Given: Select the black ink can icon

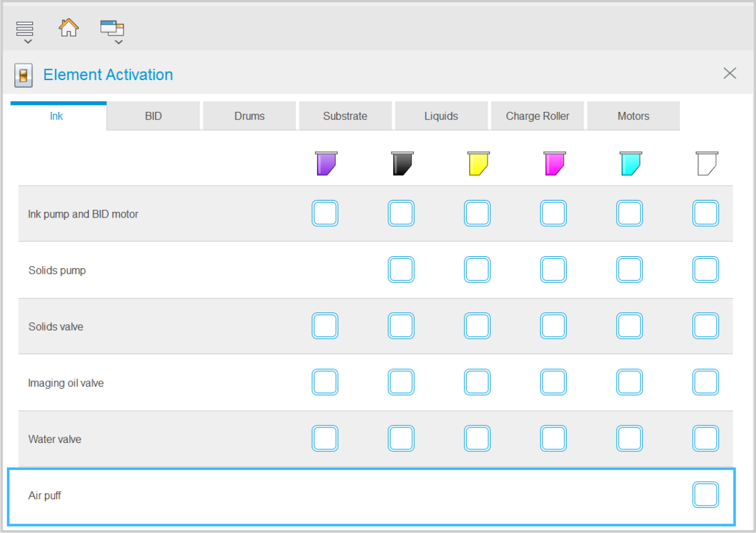Looking at the screenshot, I should pos(402,163).
